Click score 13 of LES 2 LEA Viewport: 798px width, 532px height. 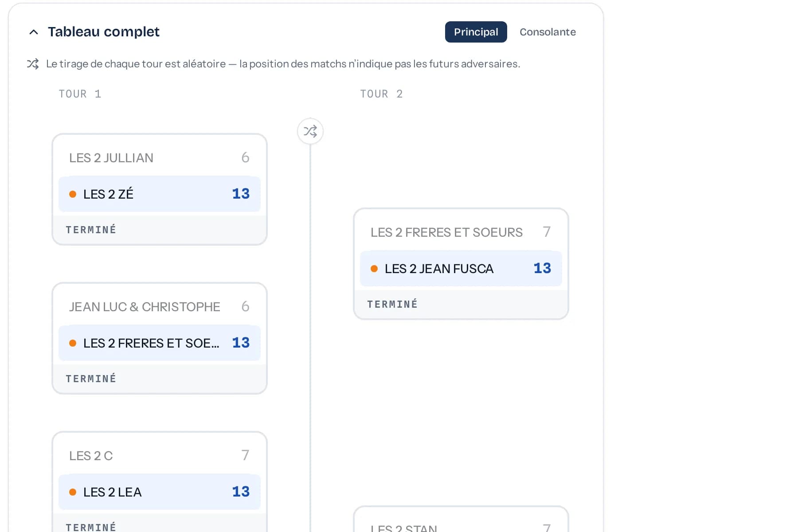241,492
